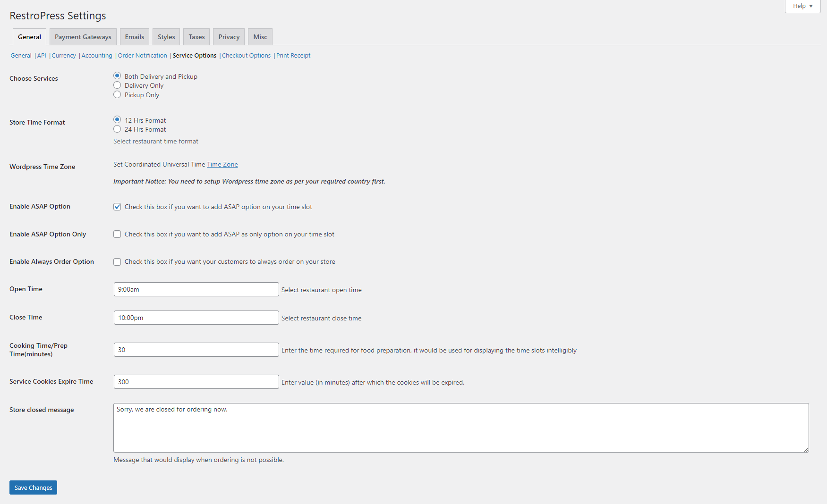This screenshot has width=827, height=504.
Task: Enable the Always Order option
Action: (x=117, y=261)
